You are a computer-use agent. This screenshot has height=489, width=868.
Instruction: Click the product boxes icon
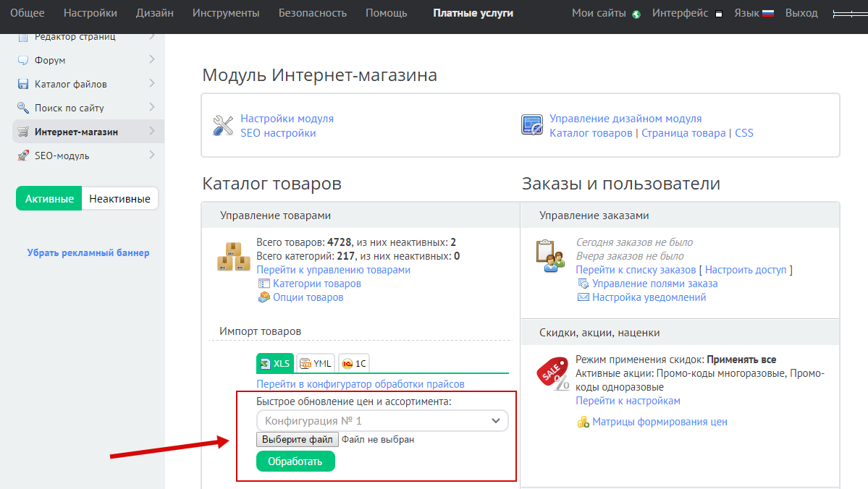234,257
